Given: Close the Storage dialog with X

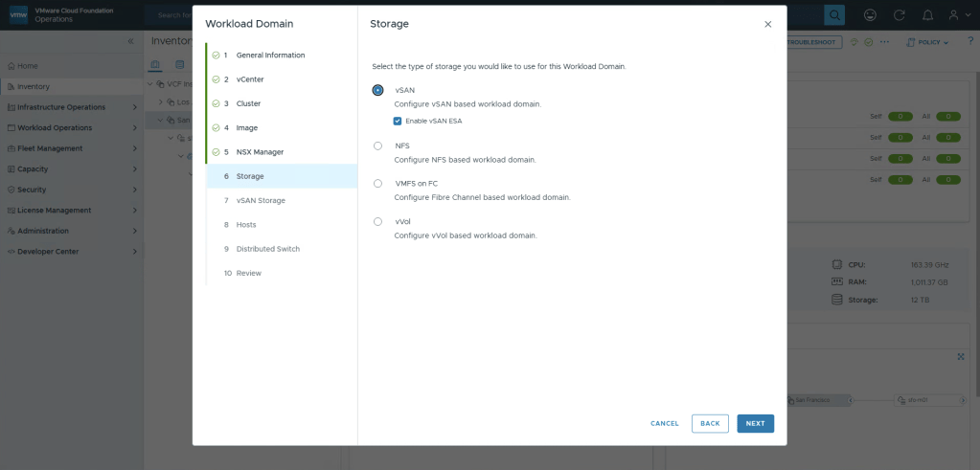Looking at the screenshot, I should point(767,24).
